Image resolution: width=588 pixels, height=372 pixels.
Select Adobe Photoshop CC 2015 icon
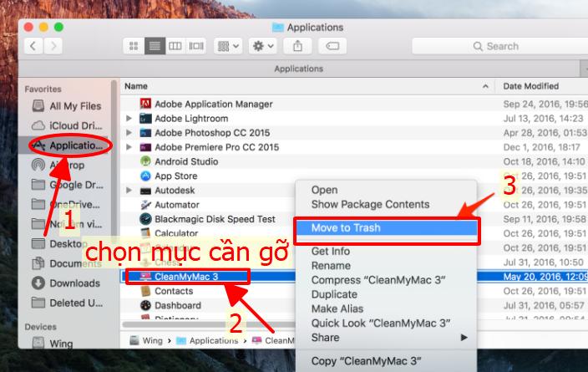[x=145, y=133]
